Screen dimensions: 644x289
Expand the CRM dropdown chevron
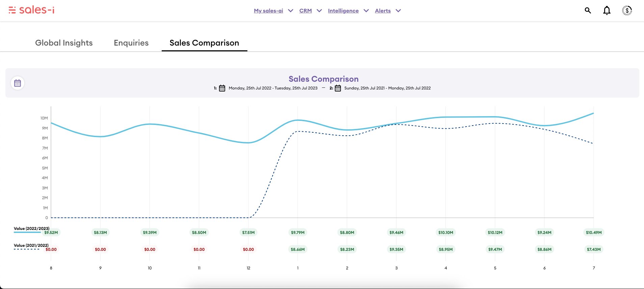tap(319, 11)
